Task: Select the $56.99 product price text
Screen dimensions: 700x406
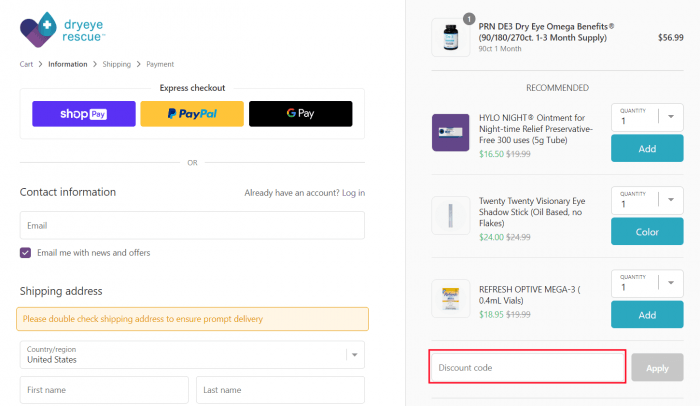Action: click(x=670, y=38)
